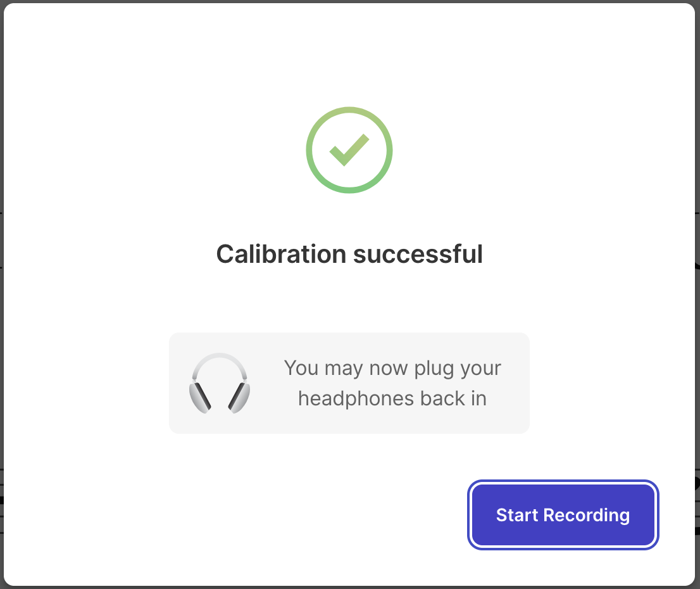This screenshot has width=700, height=589.
Task: Click the green checkmark success icon
Action: coord(349,150)
